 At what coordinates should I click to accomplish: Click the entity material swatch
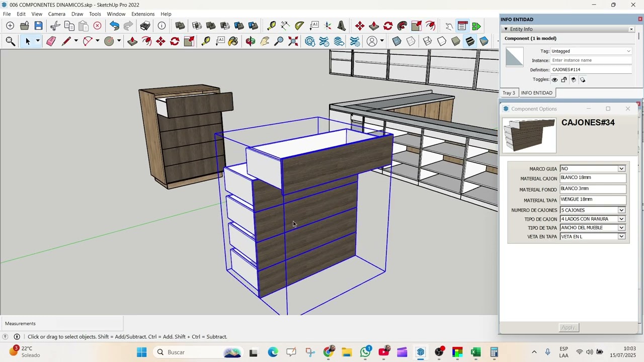point(514,57)
